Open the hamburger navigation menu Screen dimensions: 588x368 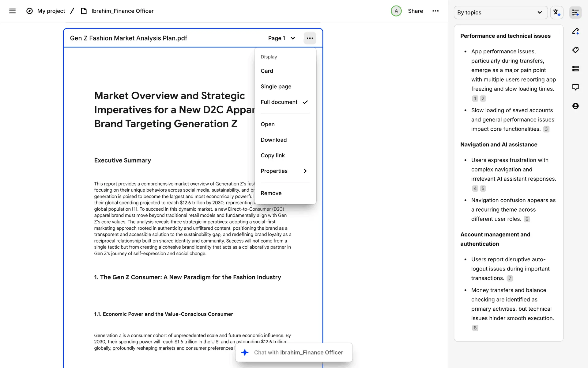[x=12, y=11]
